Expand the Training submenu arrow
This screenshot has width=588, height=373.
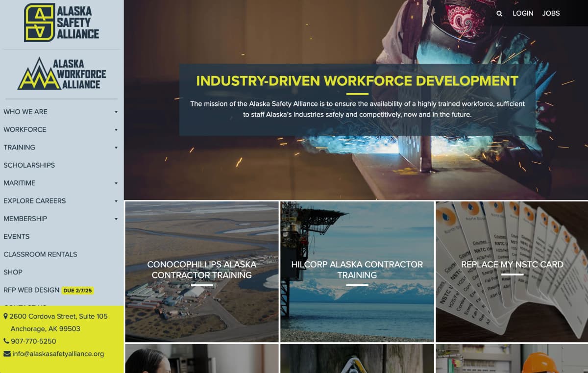(116, 148)
